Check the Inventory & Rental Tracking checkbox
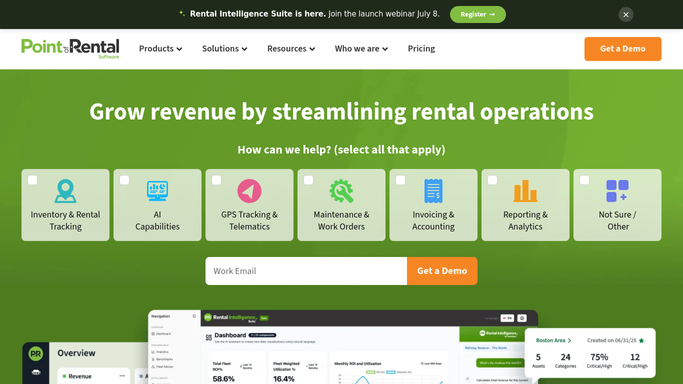 (33, 180)
